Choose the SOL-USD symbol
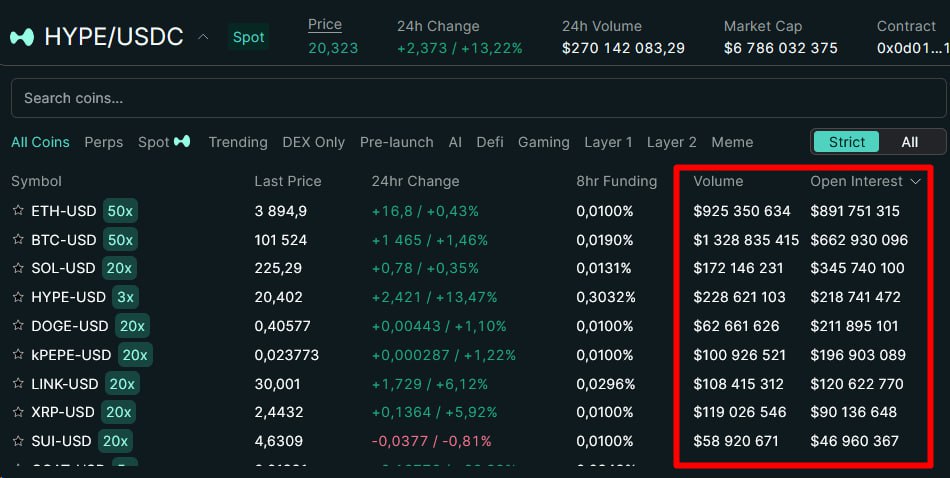Viewport: 950px width, 478px height. [x=63, y=268]
